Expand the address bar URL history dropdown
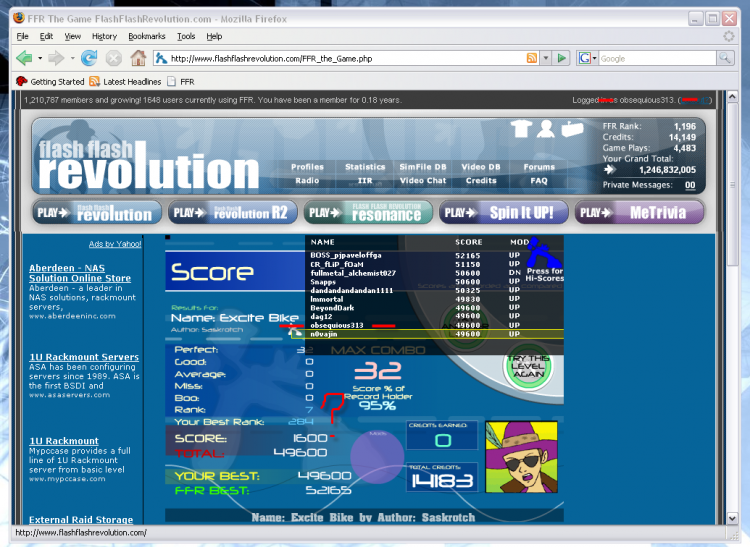Viewport: 750px width, 547px height. (546, 58)
